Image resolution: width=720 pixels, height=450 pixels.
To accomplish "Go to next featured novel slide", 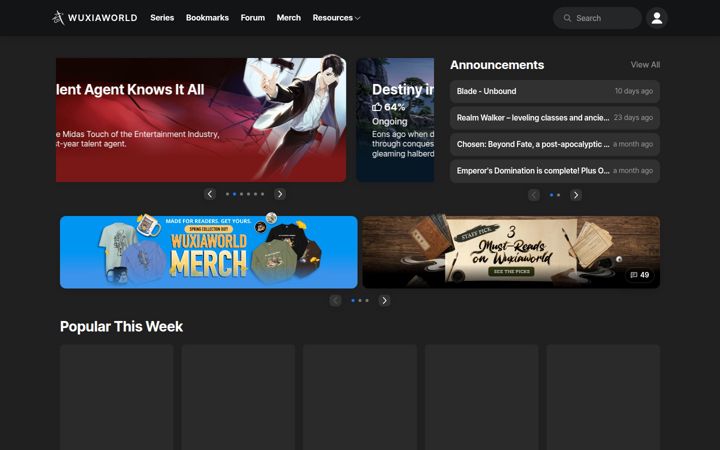I will coord(280,194).
